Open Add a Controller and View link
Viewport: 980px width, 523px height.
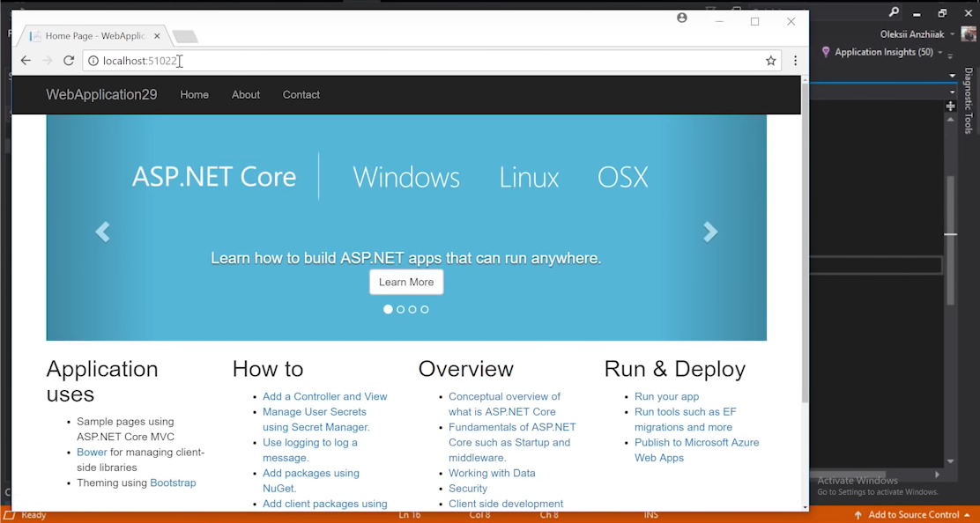(325, 396)
